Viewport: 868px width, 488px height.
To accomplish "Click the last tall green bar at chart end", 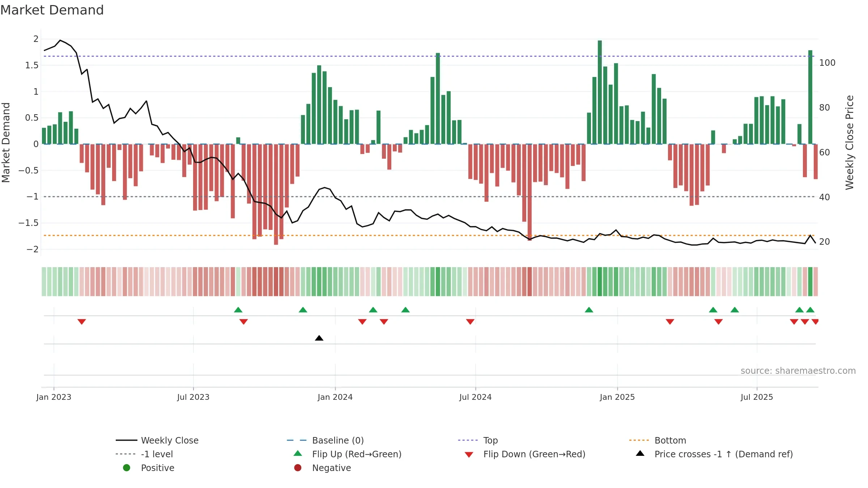I will click(x=810, y=97).
